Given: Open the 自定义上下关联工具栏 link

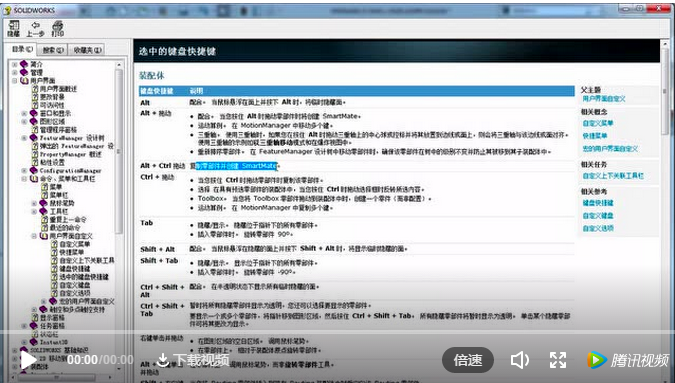Looking at the screenshot, I should 613,176.
